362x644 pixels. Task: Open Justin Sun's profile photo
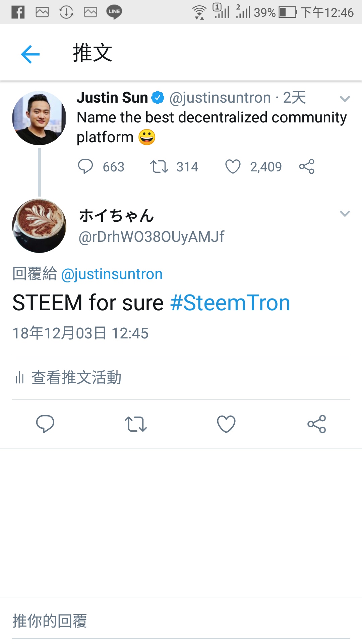coord(39,118)
